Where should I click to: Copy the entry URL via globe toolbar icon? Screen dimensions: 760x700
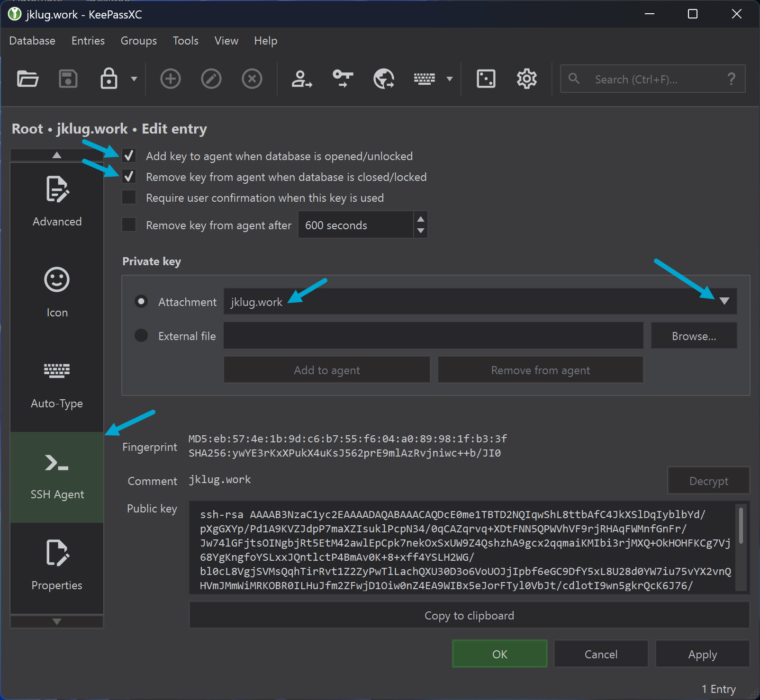[x=383, y=79]
